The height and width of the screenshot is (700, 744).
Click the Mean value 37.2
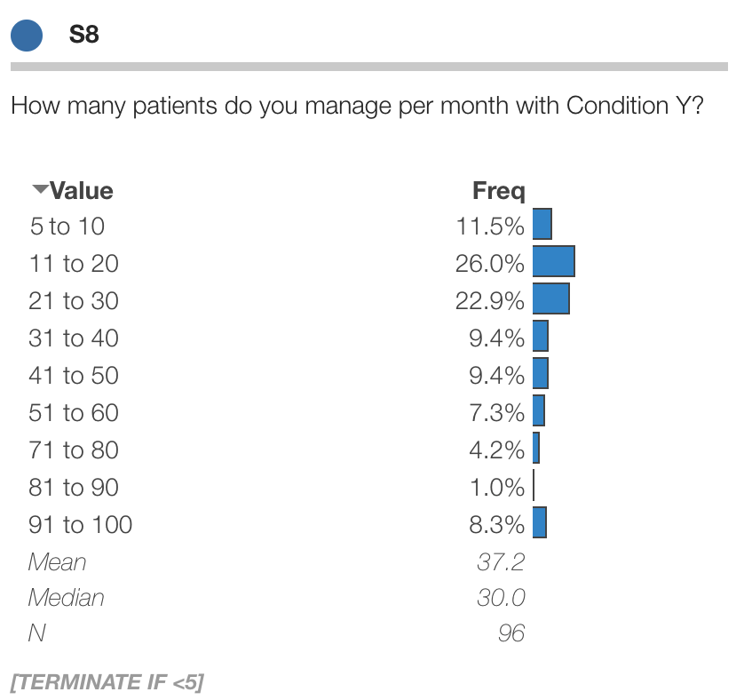point(501,561)
